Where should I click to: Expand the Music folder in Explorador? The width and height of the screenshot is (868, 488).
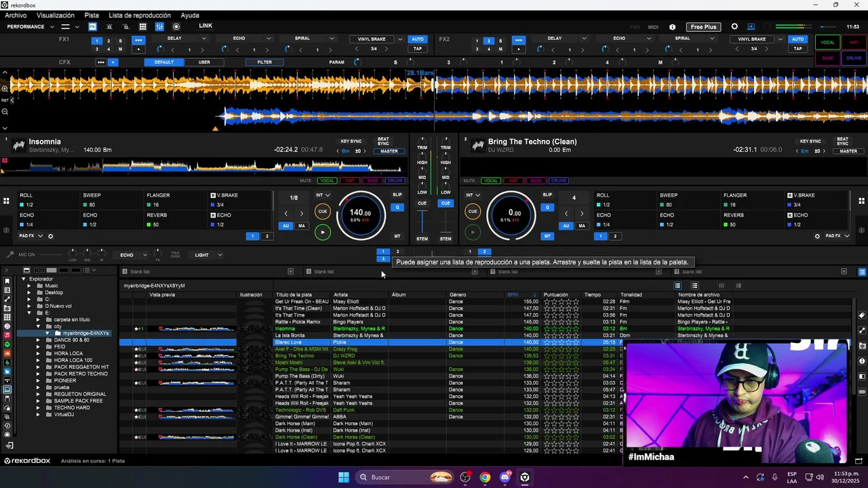click(x=29, y=286)
